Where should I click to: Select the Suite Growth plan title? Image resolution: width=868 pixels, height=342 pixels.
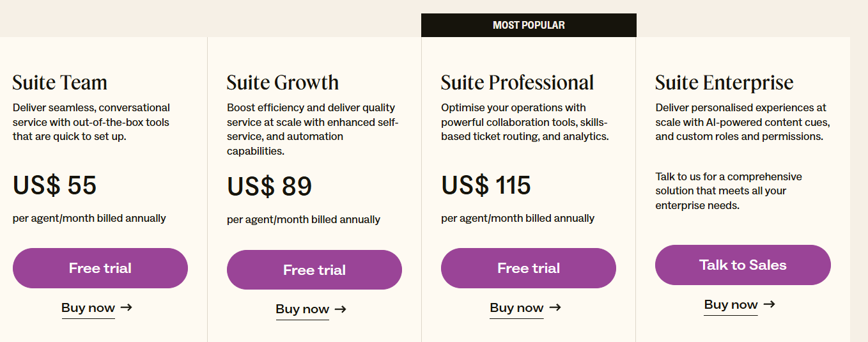pos(283,82)
